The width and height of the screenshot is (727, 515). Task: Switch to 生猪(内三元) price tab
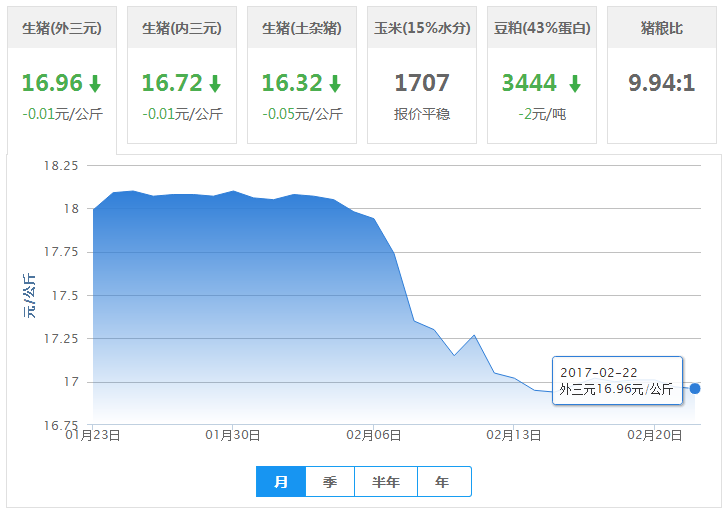coord(182,28)
